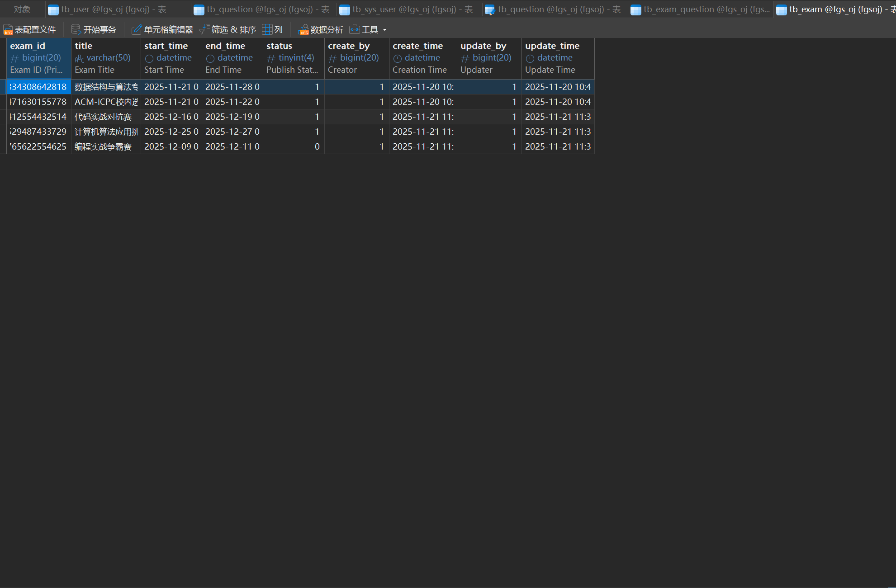
Task: Click the tools (工具) toolbox icon
Action: pyautogui.click(x=355, y=30)
